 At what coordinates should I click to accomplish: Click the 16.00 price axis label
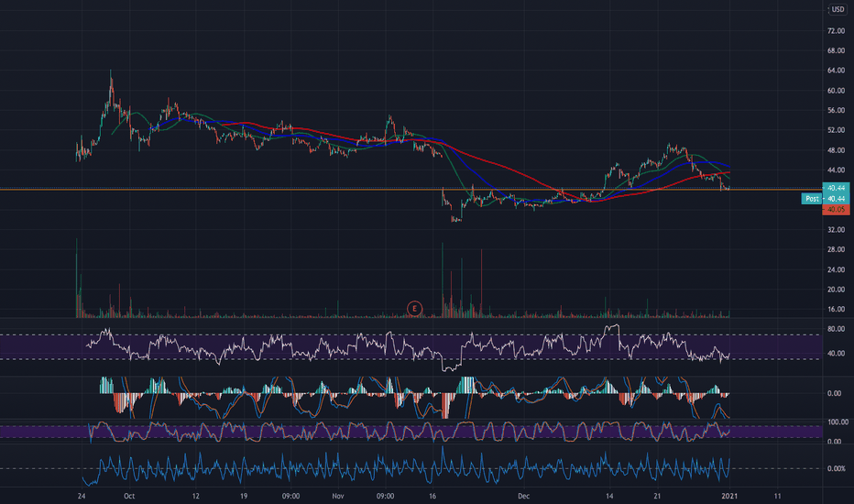tap(836, 309)
